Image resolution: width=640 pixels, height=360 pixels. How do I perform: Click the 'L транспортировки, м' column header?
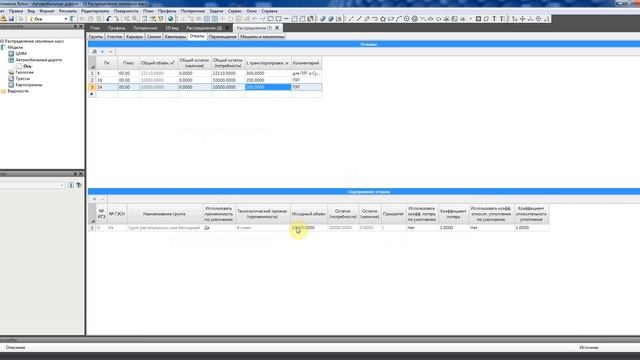268,63
